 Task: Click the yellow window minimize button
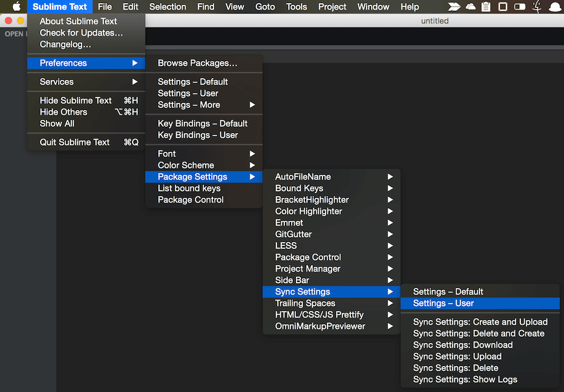click(x=21, y=21)
